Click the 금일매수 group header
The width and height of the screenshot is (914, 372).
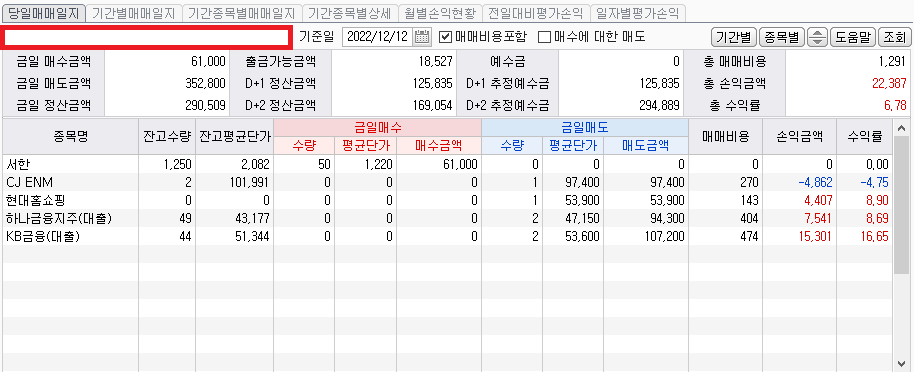378,128
